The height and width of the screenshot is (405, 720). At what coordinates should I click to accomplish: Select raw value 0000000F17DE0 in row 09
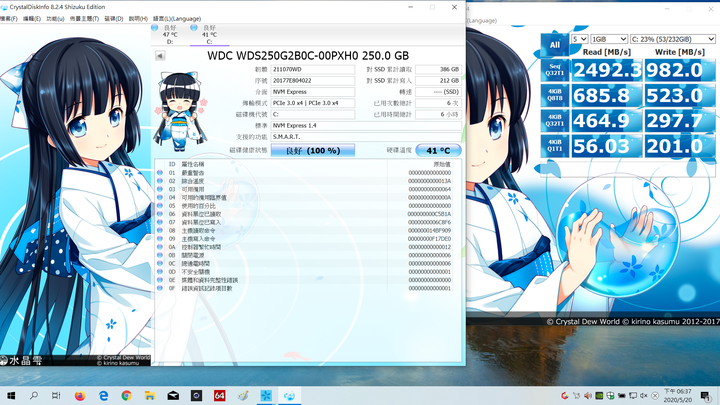[x=429, y=239]
